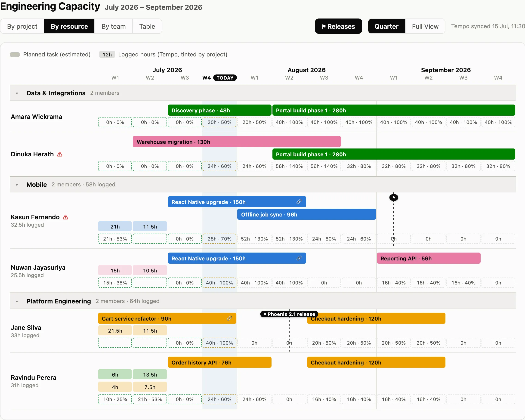Screen dimensions: 525x420
Task: Click Ravindu's 7.5h logged hours chip
Action: pos(150,387)
